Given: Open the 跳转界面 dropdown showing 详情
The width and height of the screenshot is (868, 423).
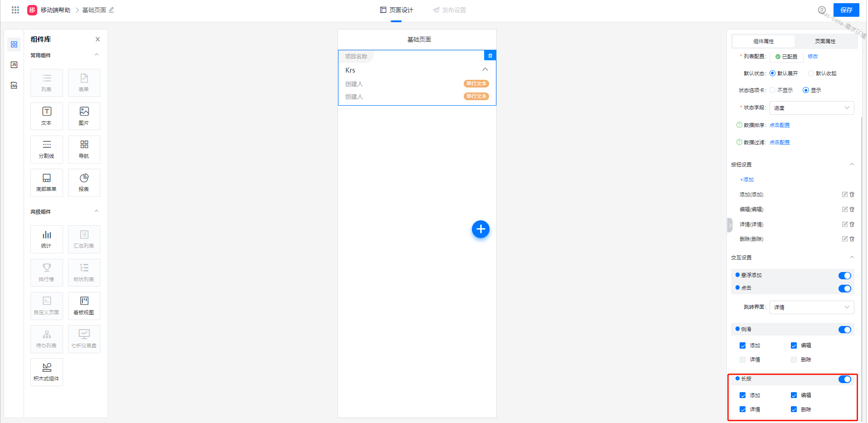Looking at the screenshot, I should click(812, 307).
